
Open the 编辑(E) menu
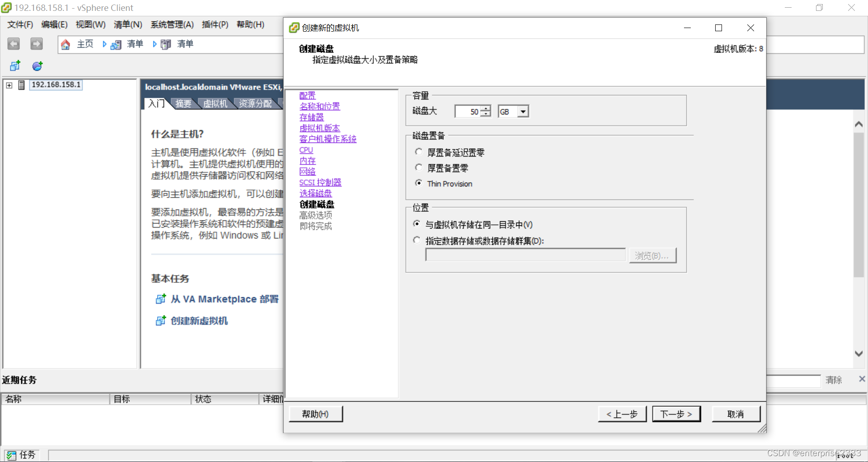click(54, 24)
